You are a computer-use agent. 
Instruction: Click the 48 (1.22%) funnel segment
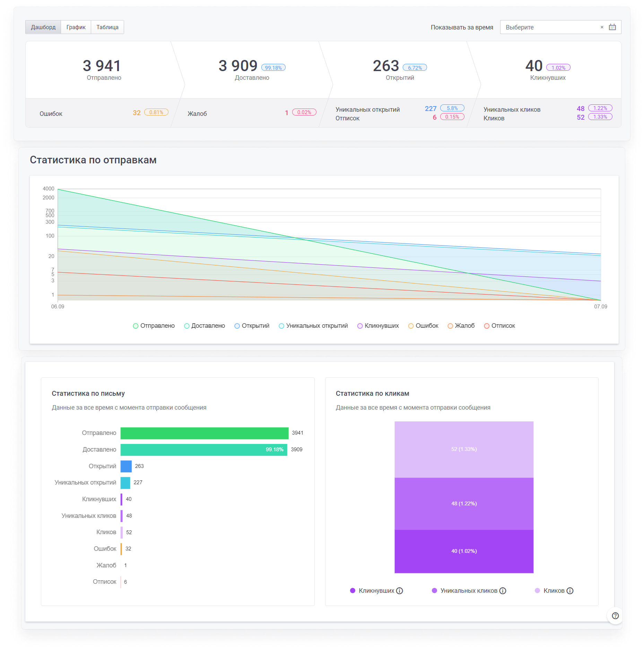point(464,504)
